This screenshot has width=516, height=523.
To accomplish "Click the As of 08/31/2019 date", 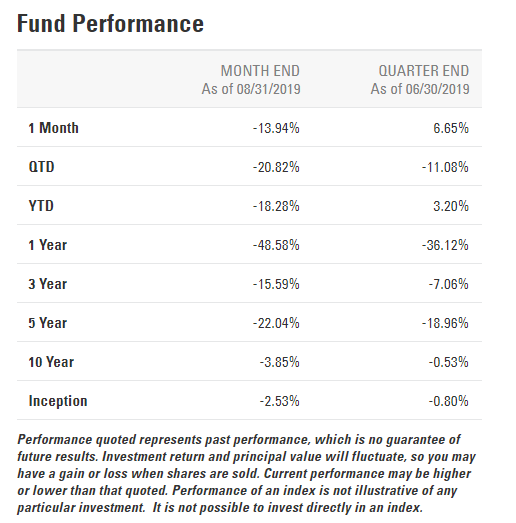I will click(251, 89).
